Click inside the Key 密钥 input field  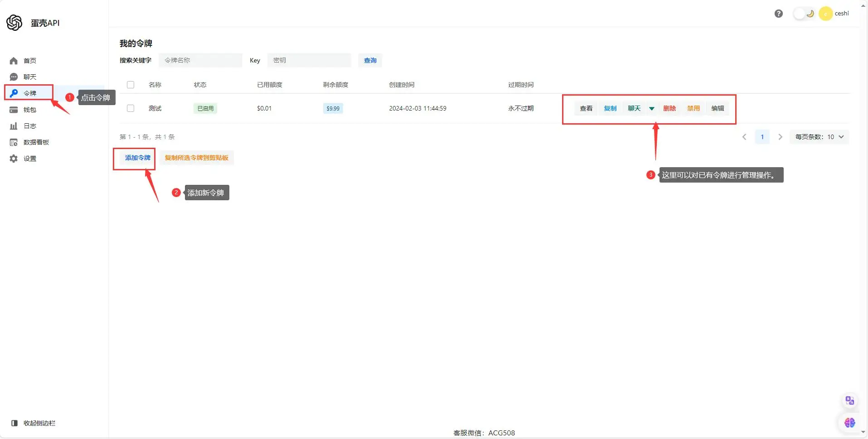click(x=309, y=60)
